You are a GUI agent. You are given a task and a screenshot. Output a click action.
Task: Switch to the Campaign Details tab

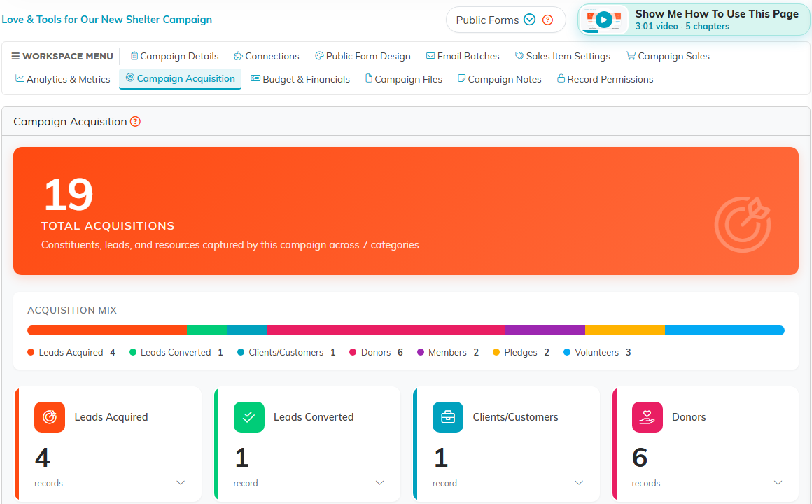[174, 56]
